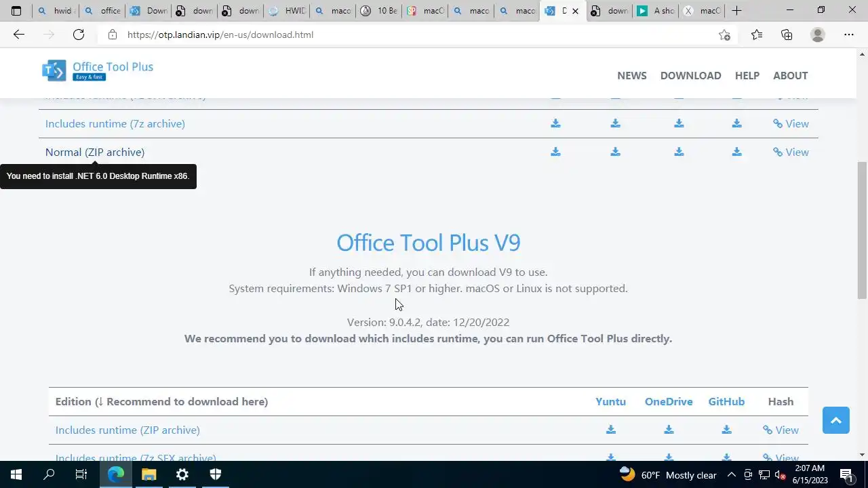The width and height of the screenshot is (868, 488).
Task: Click fourth download icon in Includes runtime (7z archive) row
Action: (x=736, y=123)
